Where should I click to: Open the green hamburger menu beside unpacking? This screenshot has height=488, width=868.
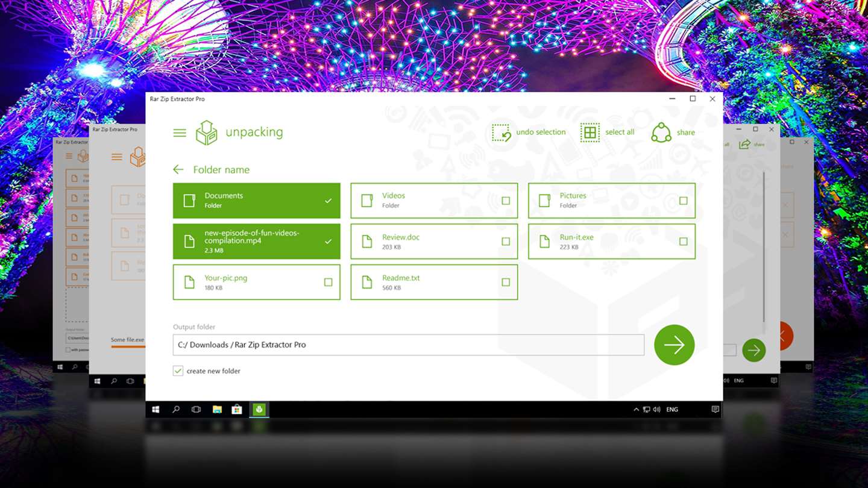coord(180,133)
